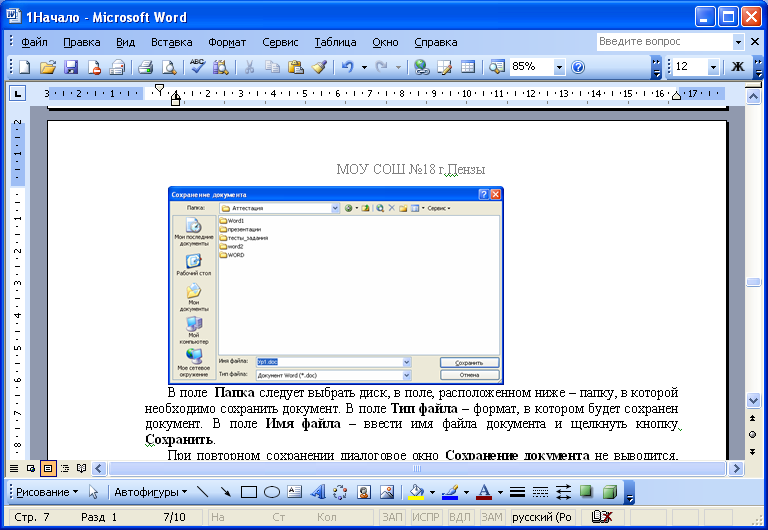
Task: Select the Rectangle drawing tool
Action: [x=249, y=492]
